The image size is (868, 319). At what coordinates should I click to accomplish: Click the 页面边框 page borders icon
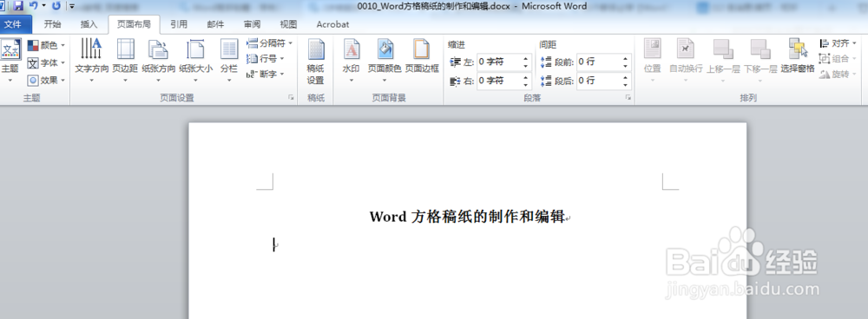[x=422, y=49]
